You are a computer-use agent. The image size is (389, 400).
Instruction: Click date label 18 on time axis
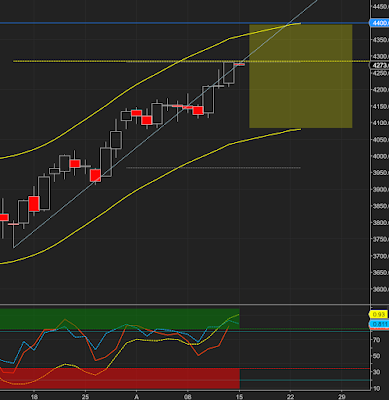tap(34, 397)
